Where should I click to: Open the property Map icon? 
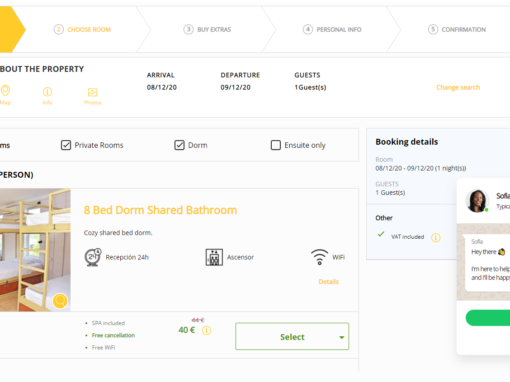tap(5, 91)
